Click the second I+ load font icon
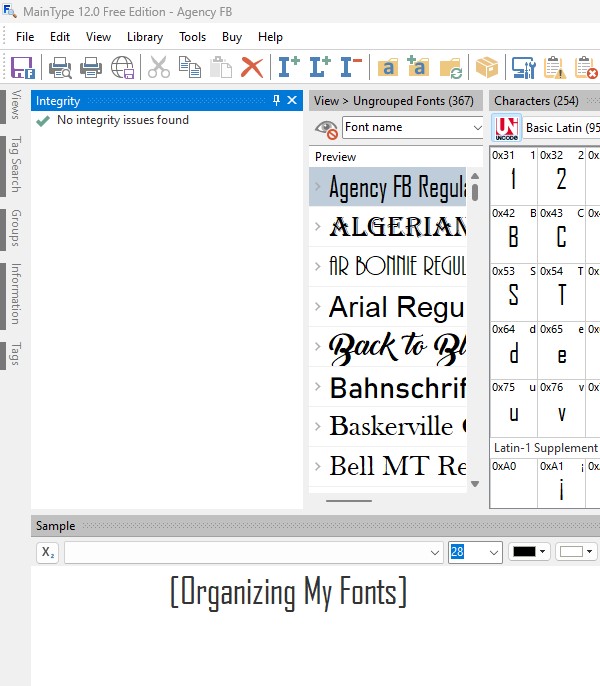600x686 pixels. pyautogui.click(x=320, y=67)
